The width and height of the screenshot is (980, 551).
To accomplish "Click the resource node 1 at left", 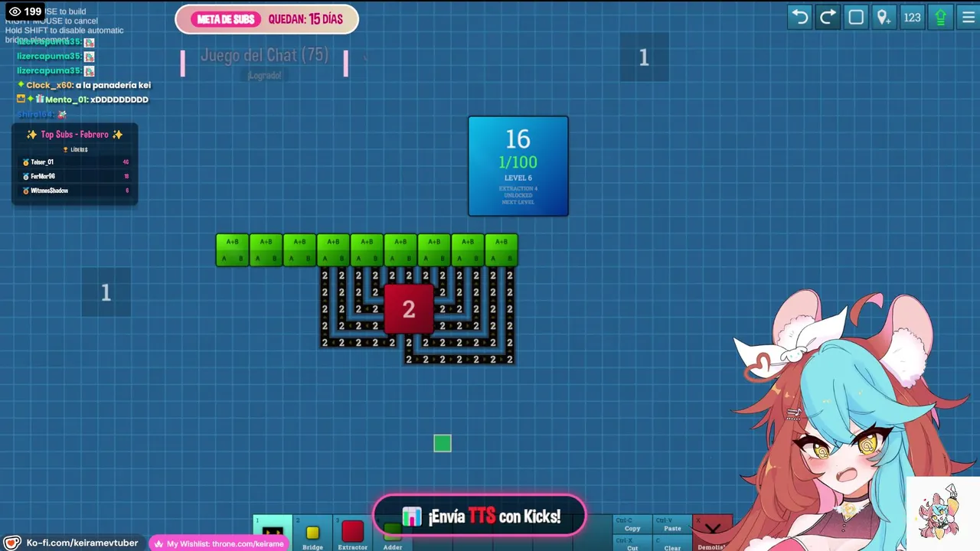I will click(106, 292).
